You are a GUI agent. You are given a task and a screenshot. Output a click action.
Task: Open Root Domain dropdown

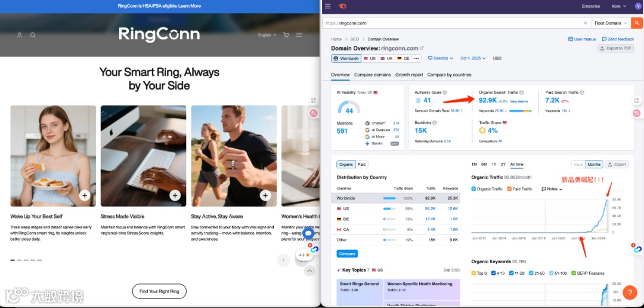[611, 23]
